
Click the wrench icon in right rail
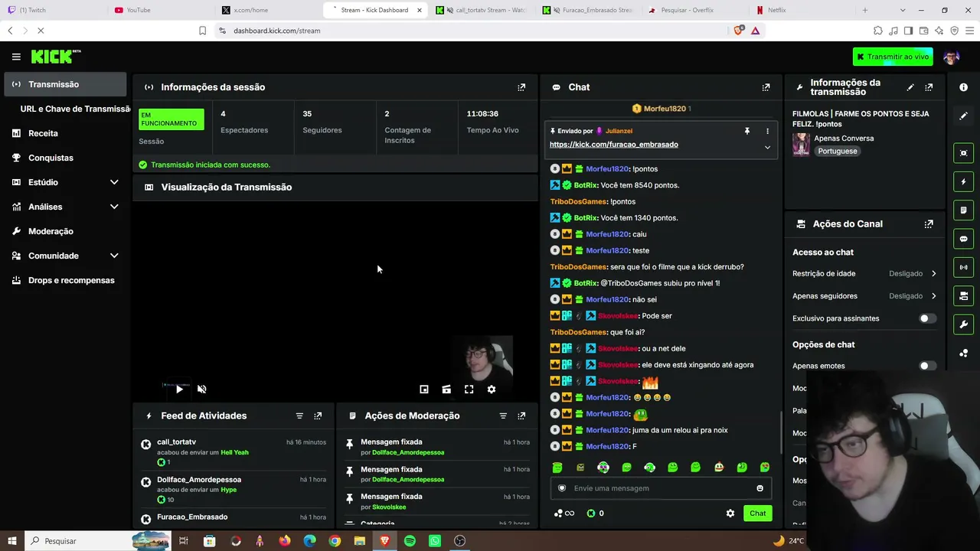(963, 324)
